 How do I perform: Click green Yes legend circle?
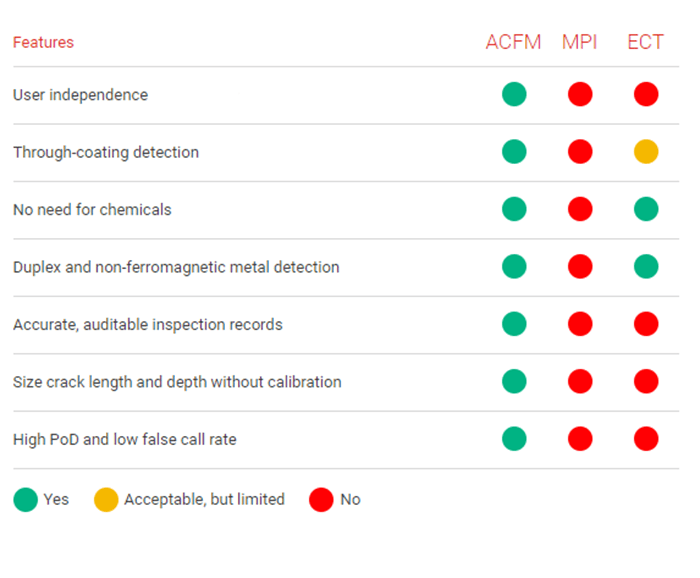26,499
